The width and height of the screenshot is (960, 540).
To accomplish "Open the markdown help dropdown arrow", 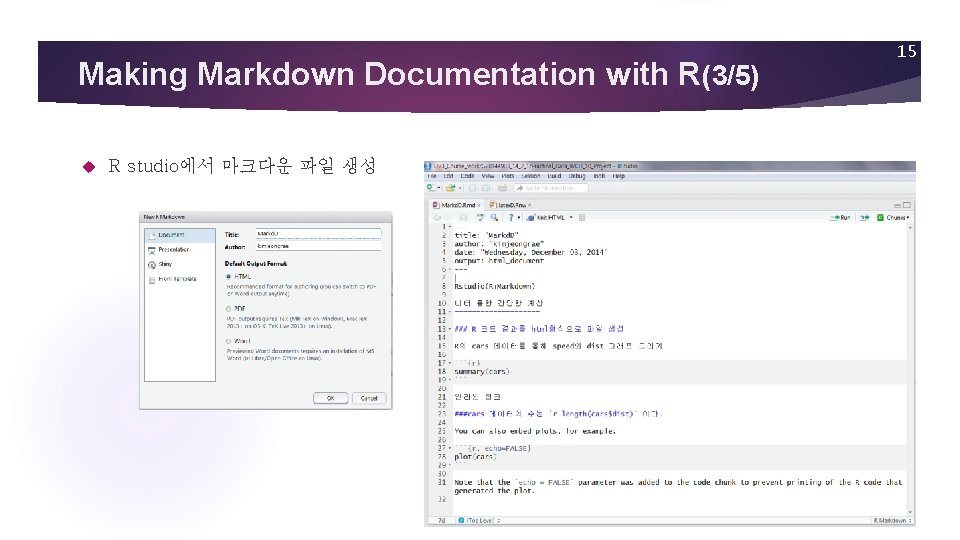I will tap(519, 217).
